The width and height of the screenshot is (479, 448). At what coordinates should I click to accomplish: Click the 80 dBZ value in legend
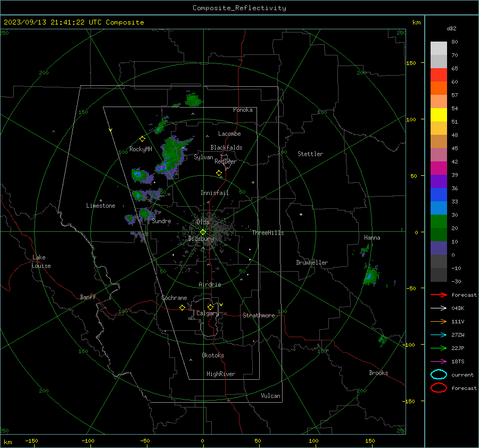point(455,42)
